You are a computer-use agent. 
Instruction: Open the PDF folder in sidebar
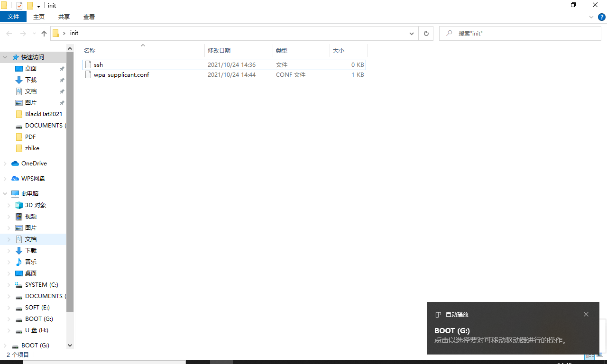[x=30, y=137]
